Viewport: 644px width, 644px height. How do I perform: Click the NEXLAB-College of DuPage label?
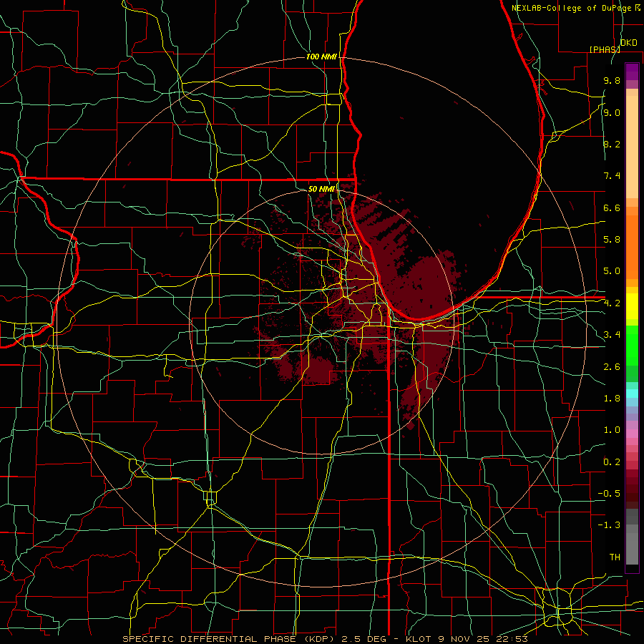click(572, 8)
